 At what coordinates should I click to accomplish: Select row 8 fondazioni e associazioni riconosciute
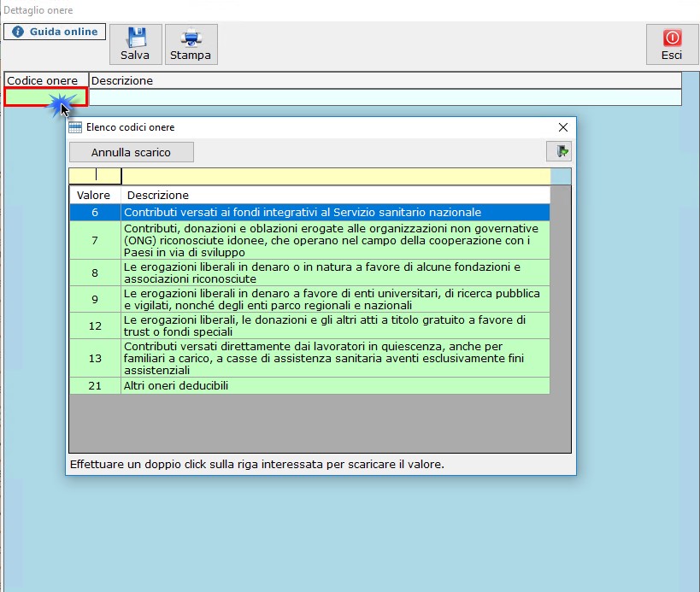pyautogui.click(x=309, y=273)
